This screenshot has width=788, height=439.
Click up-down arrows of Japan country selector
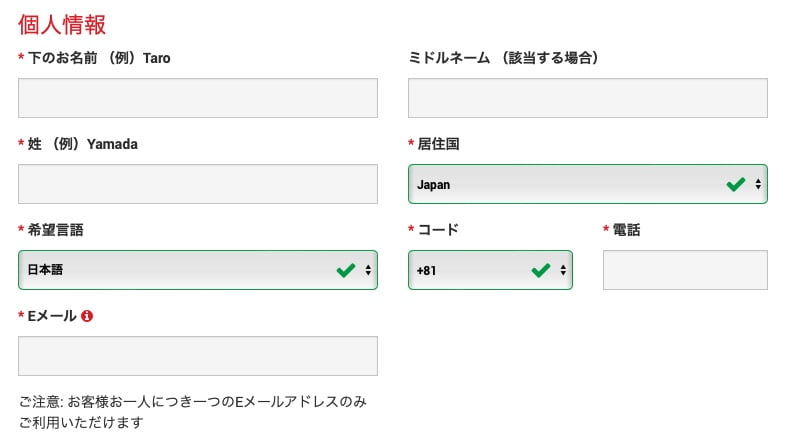[758, 184]
